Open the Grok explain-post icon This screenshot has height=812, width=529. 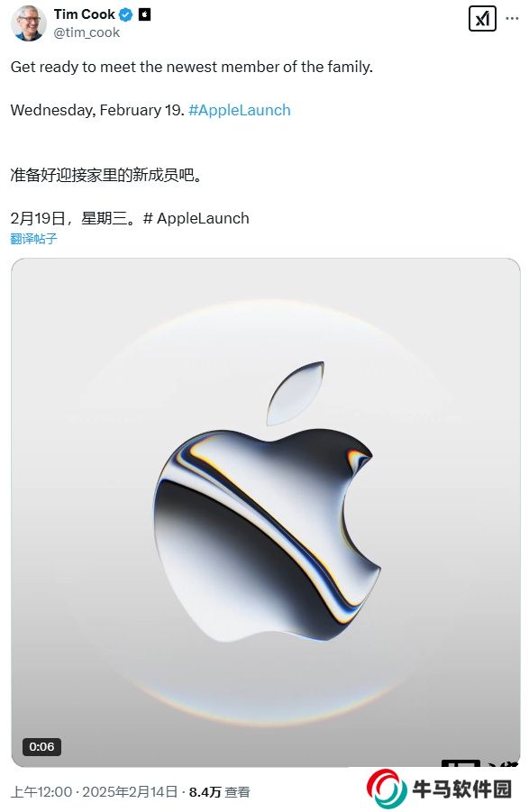(482, 19)
